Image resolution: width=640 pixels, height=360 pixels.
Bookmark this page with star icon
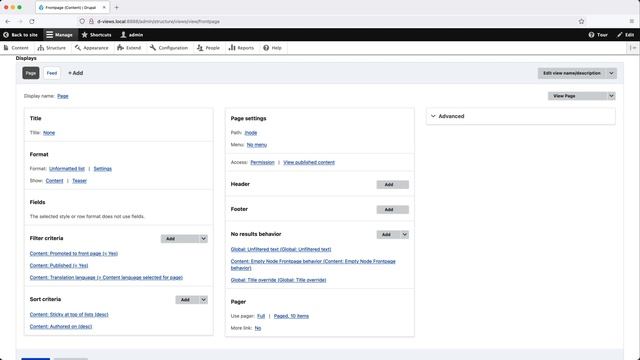581,21
